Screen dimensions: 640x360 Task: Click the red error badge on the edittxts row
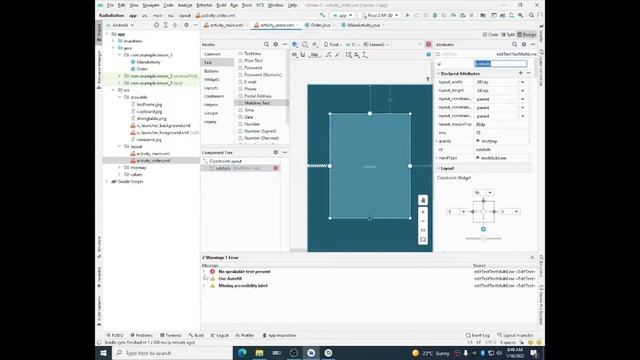point(276,168)
